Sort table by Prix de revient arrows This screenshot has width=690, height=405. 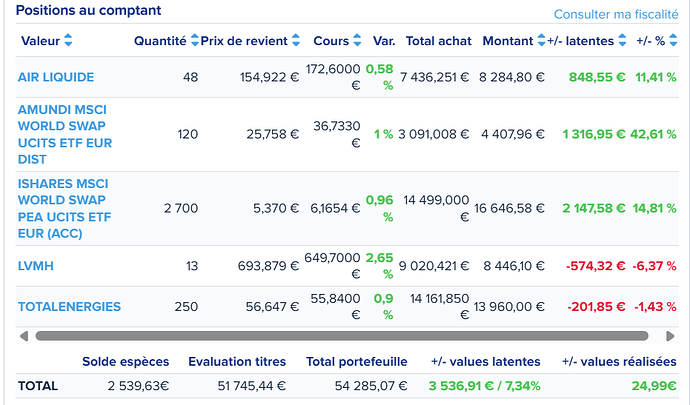(x=296, y=41)
